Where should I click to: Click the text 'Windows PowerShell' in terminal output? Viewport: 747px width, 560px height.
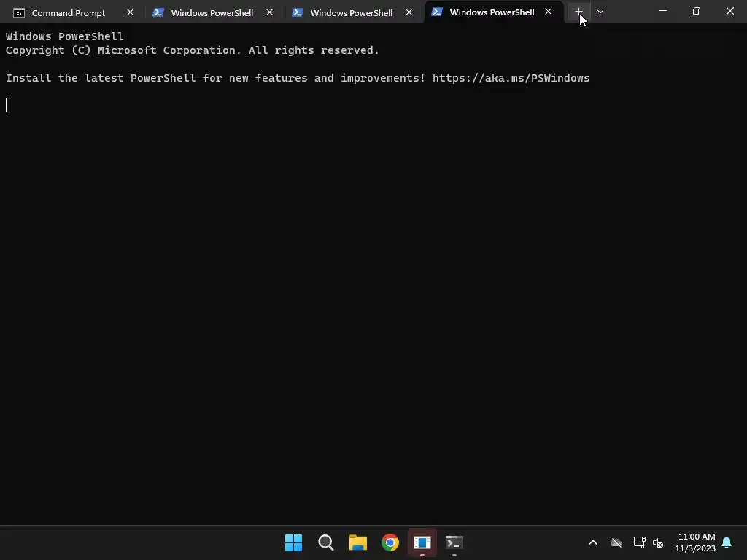tap(64, 36)
